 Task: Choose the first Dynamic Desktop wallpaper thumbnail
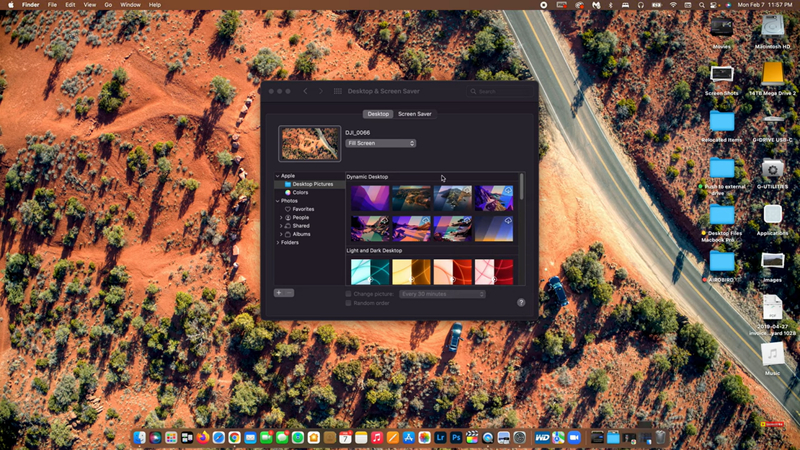[x=369, y=198]
